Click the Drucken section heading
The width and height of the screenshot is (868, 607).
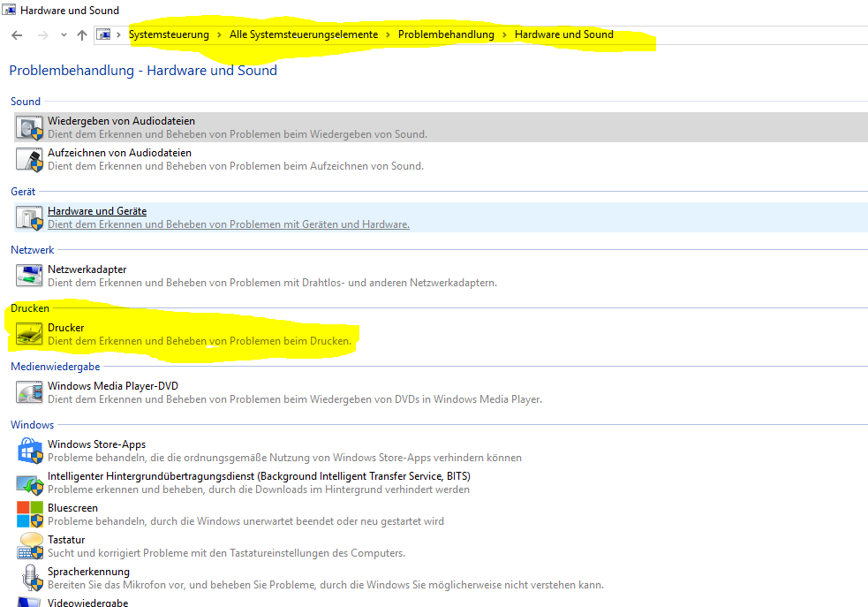pyautogui.click(x=30, y=308)
